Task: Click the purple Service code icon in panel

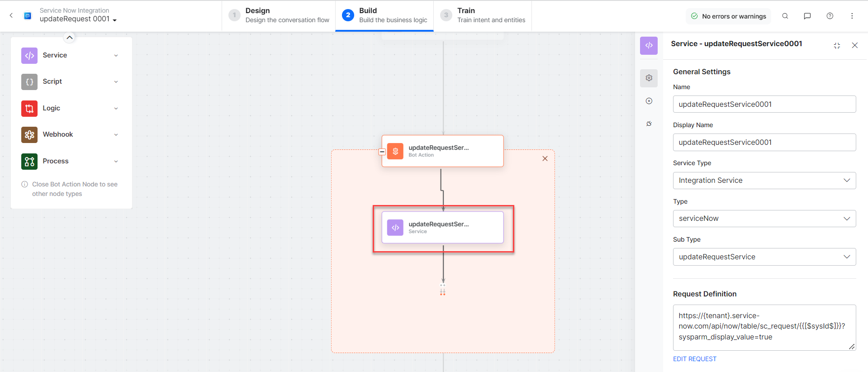Action: point(649,45)
